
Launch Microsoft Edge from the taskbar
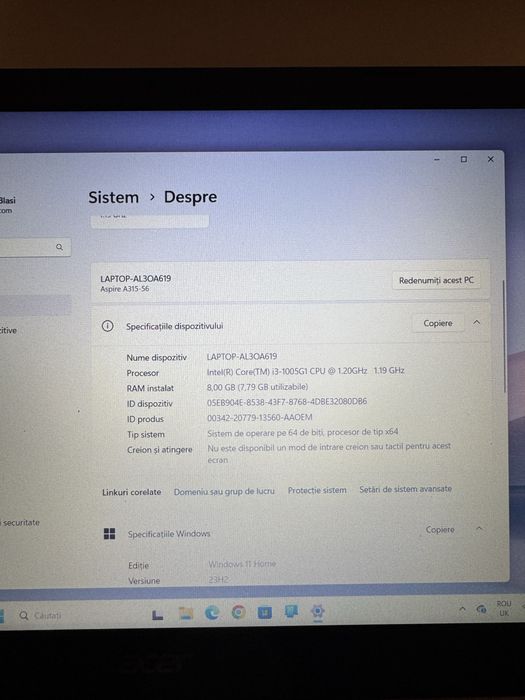(x=212, y=613)
